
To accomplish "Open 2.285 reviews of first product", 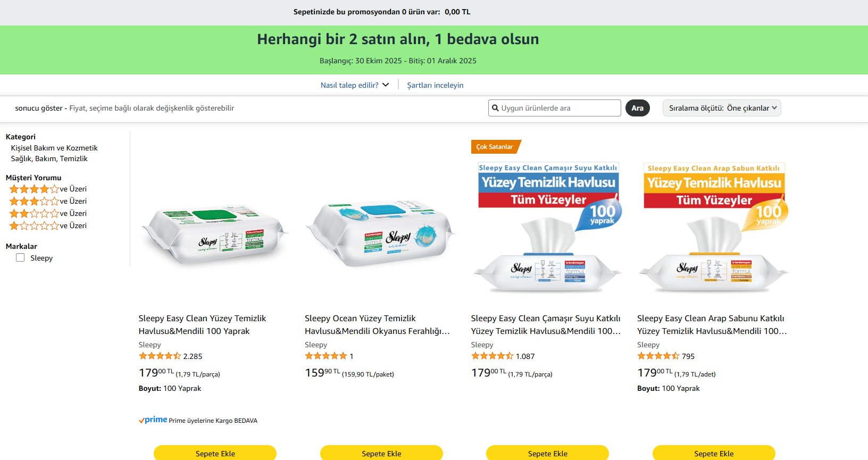I will coord(193,356).
